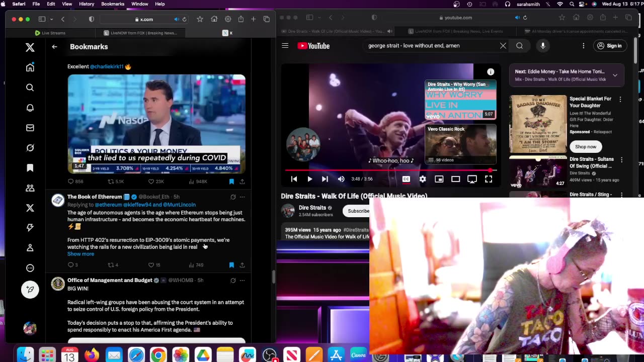Toggle Safari sidebar in x.com window

[42, 19]
